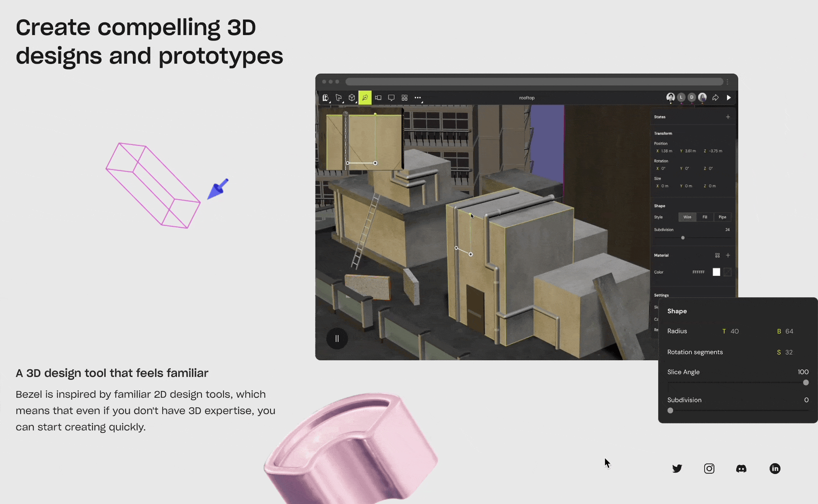The height and width of the screenshot is (504, 818).
Task: Click the Transform section heading
Action: point(663,133)
